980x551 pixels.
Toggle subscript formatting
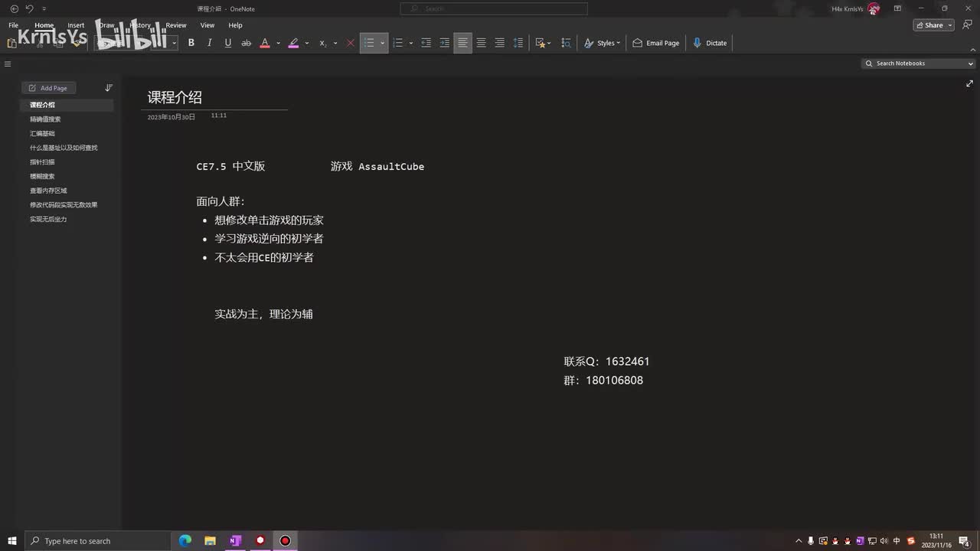point(322,43)
